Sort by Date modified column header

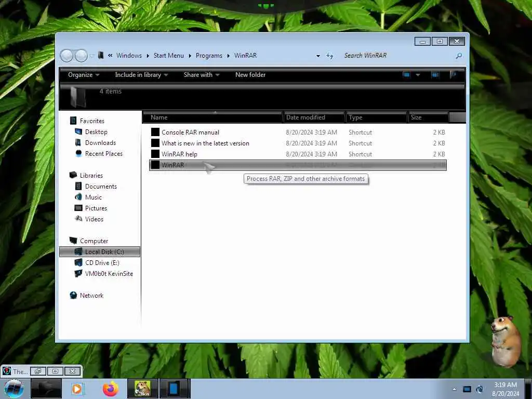click(314, 117)
